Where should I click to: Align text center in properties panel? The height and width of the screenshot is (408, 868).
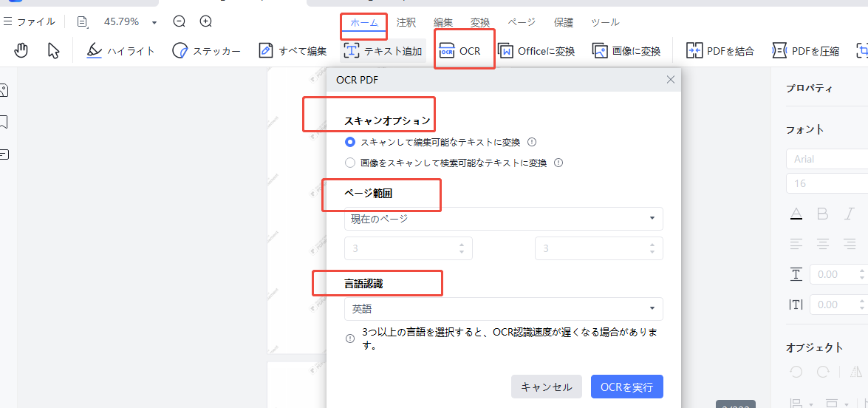click(823, 242)
